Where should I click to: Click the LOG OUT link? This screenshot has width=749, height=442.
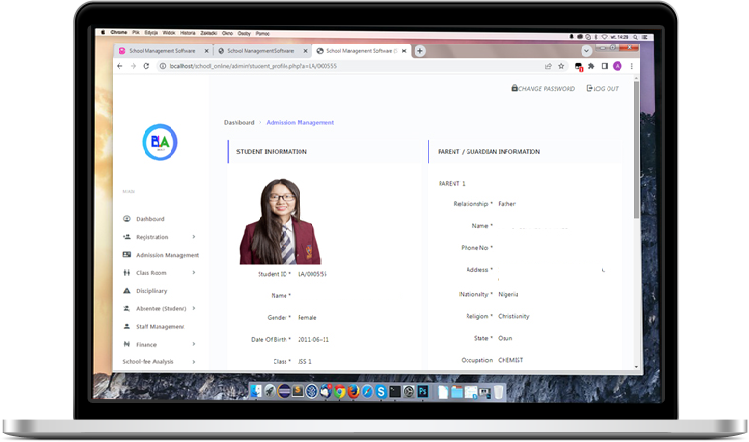point(602,89)
